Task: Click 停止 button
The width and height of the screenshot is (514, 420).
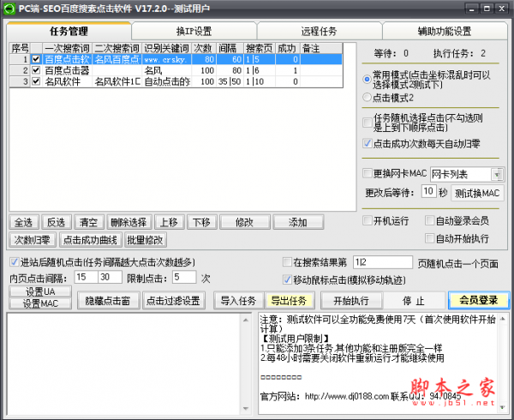Action: 414,300
